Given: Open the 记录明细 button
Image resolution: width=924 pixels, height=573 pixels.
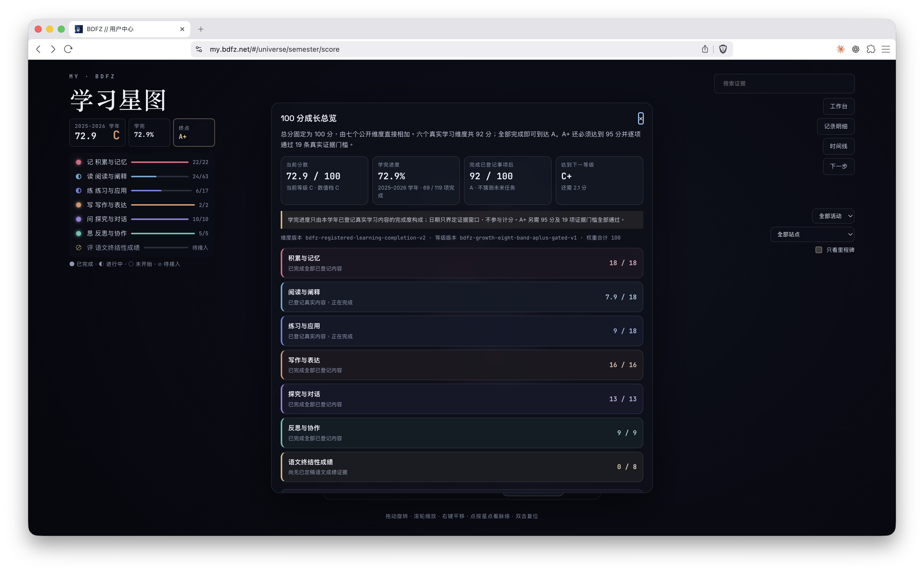Looking at the screenshot, I should [835, 126].
